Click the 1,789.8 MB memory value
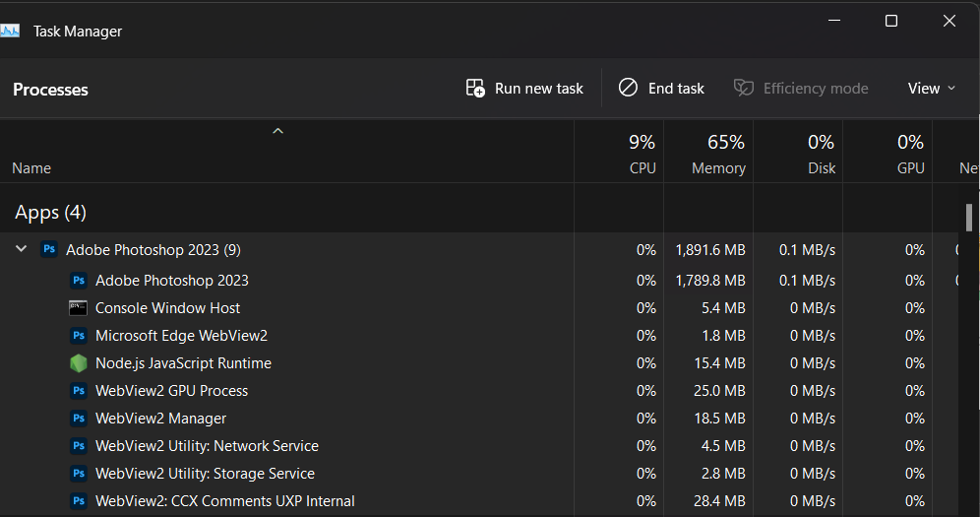Image resolution: width=980 pixels, height=517 pixels. (x=710, y=281)
